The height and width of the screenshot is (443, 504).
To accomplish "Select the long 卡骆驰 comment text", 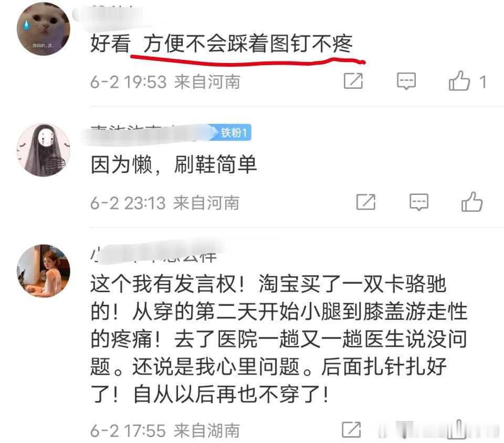I will point(279,339).
